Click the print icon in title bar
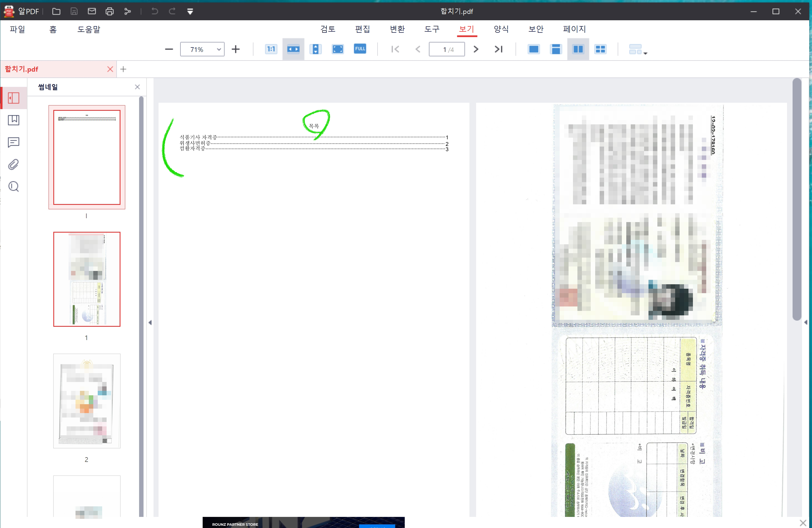The image size is (812, 528). 110,11
